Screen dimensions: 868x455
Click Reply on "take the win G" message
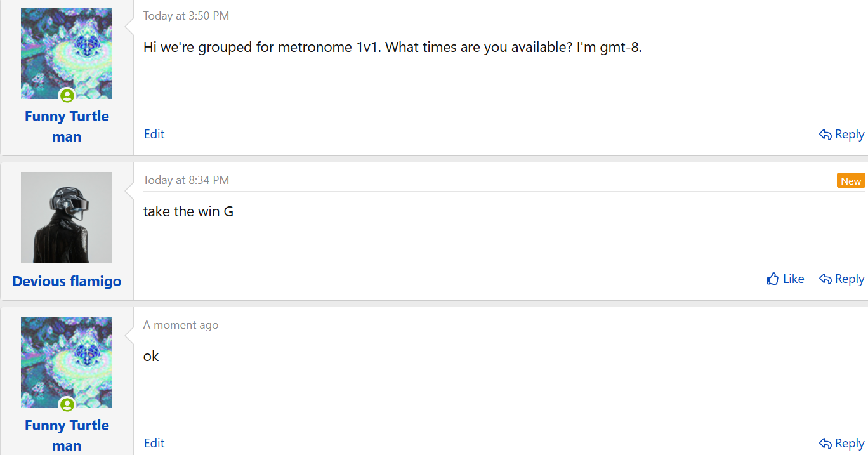[841, 279]
